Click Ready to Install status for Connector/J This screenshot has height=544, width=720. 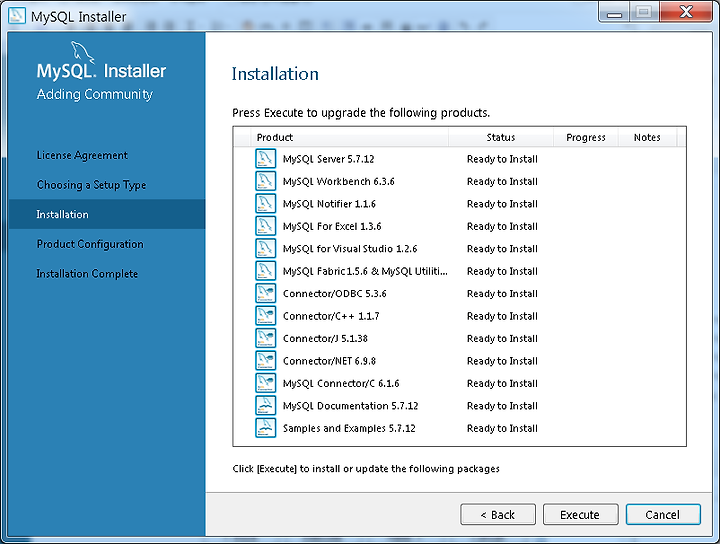[502, 339]
